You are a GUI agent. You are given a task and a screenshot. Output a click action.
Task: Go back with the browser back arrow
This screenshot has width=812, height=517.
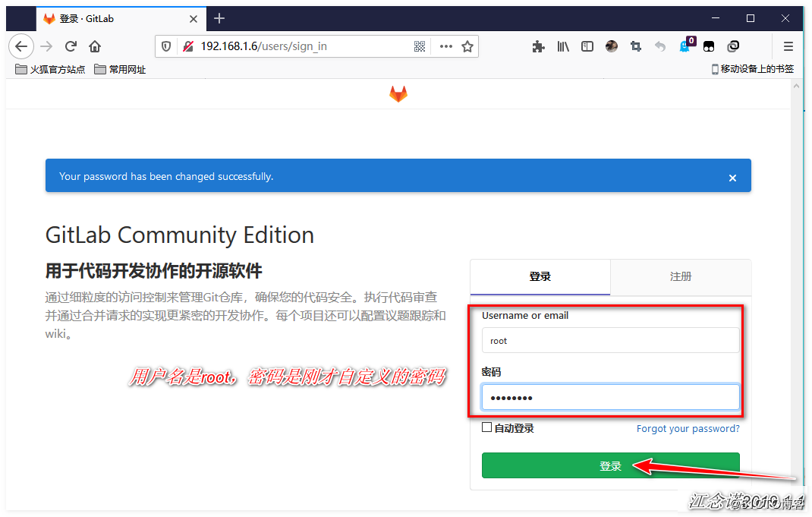coord(21,46)
